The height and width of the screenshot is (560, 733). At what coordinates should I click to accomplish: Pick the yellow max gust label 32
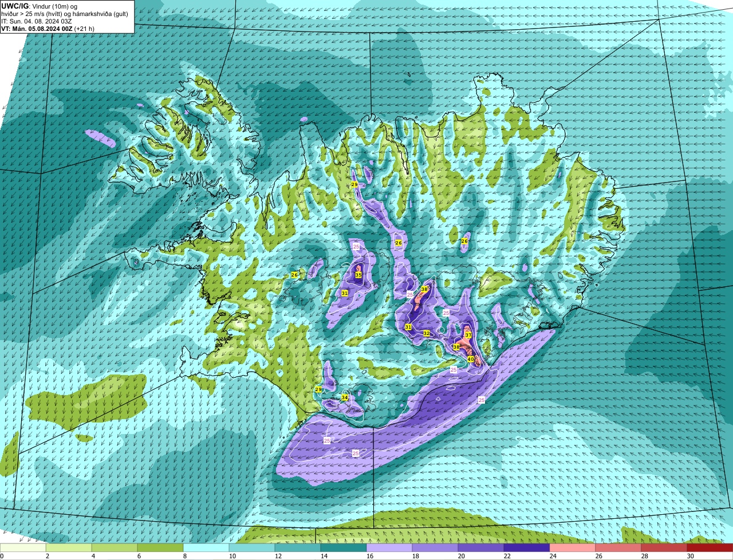click(x=427, y=333)
